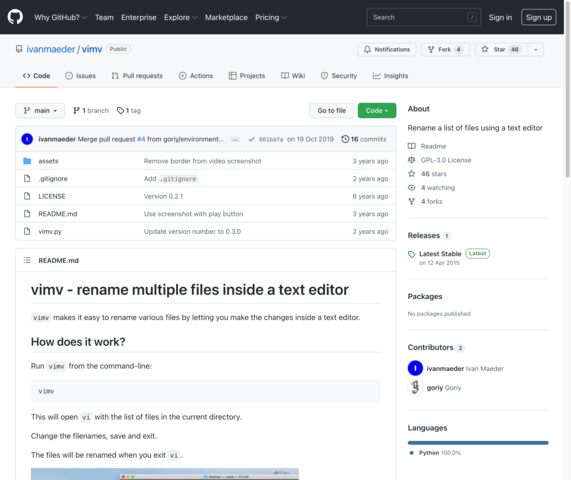
Task: Open GPL-3.0 License link
Action: tap(446, 160)
